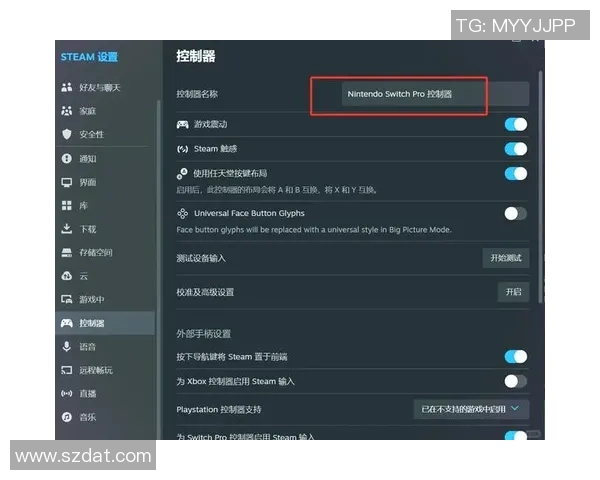Open Friends & Chat (好友与聊天) icon

(67, 87)
